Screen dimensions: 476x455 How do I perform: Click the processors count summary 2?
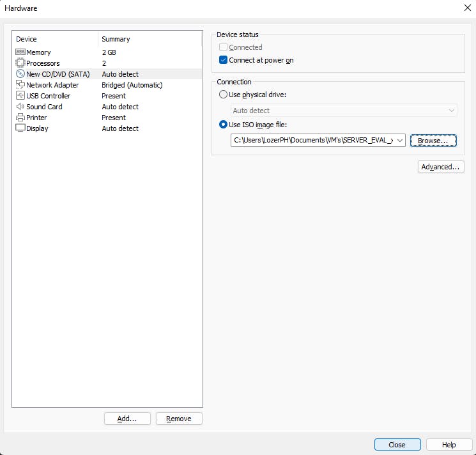pos(104,63)
